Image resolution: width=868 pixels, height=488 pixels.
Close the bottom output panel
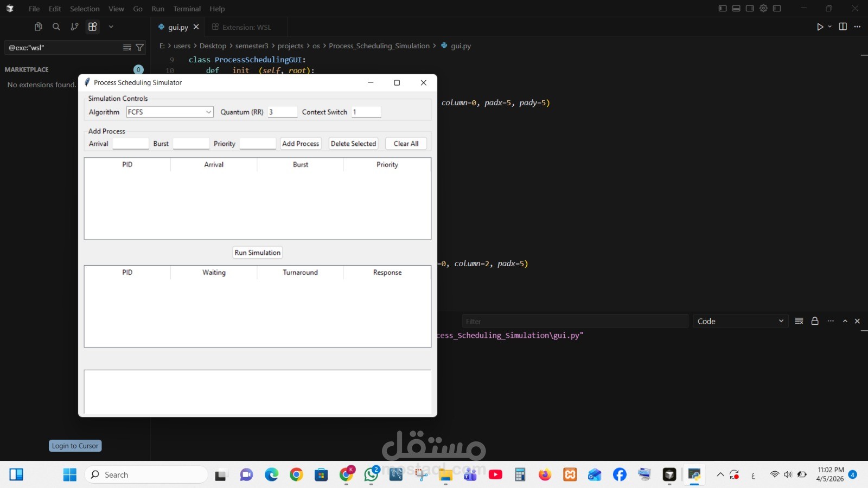pos(858,321)
